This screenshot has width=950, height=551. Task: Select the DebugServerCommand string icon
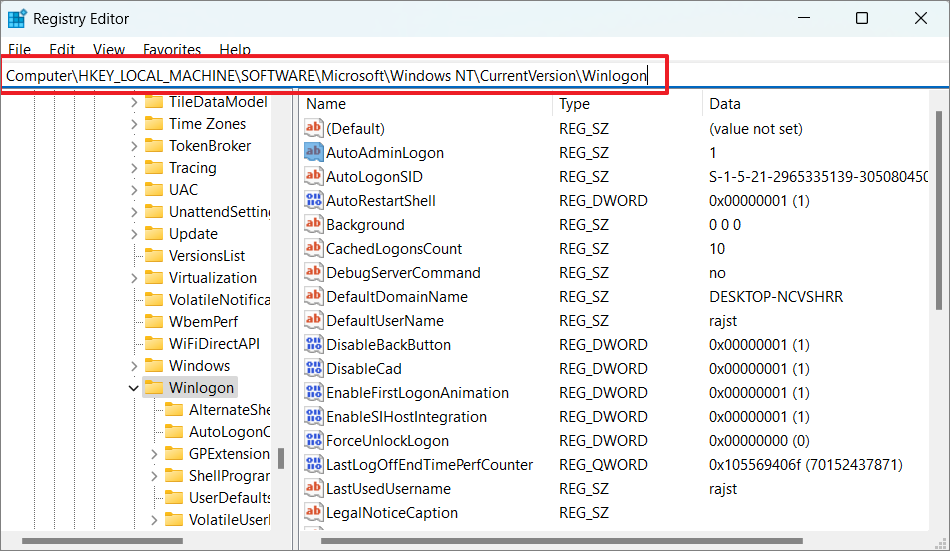tap(313, 272)
